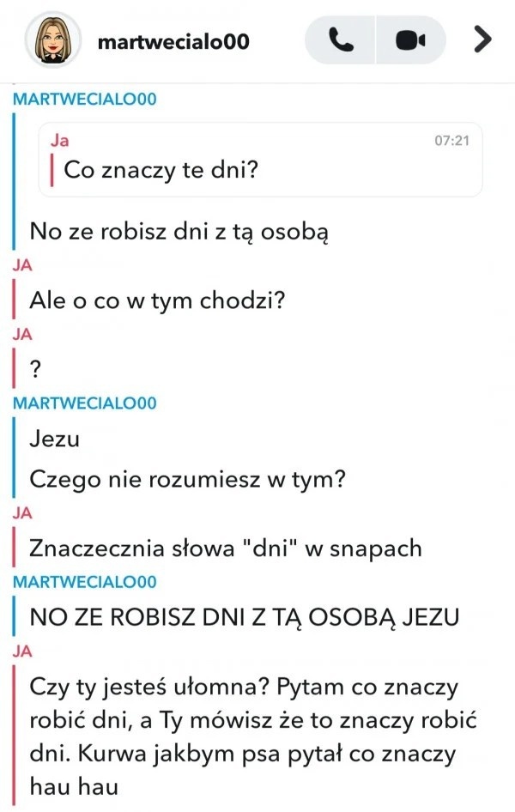This screenshot has width=515, height=812.
Task: Tap the "Ja" label inside the quoted reply
Action: click(59, 140)
